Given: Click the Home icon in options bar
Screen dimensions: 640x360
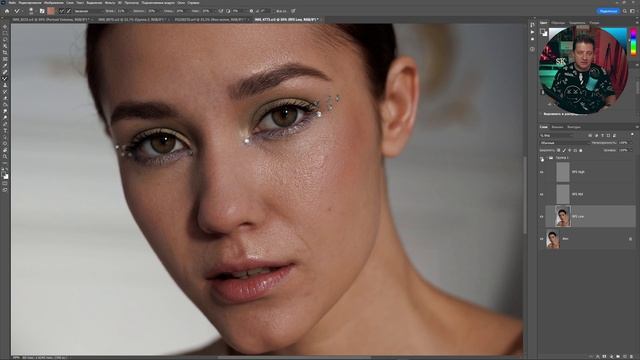Looking at the screenshot, I should point(7,11).
